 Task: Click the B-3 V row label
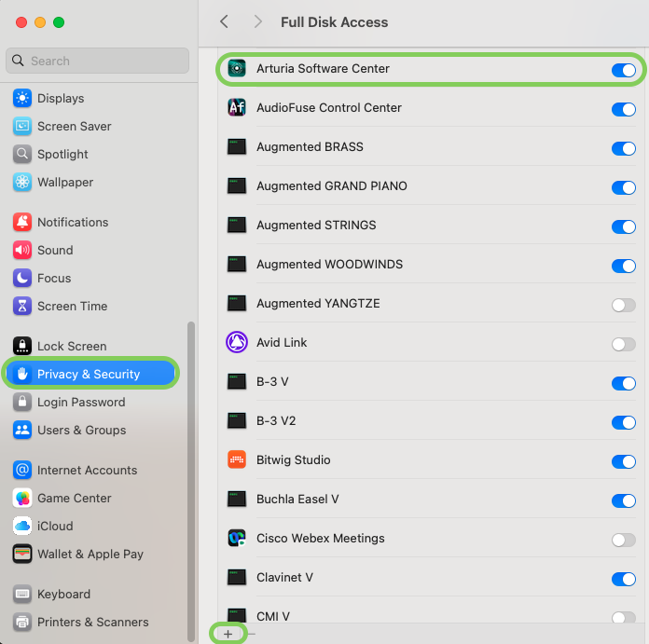(x=272, y=381)
